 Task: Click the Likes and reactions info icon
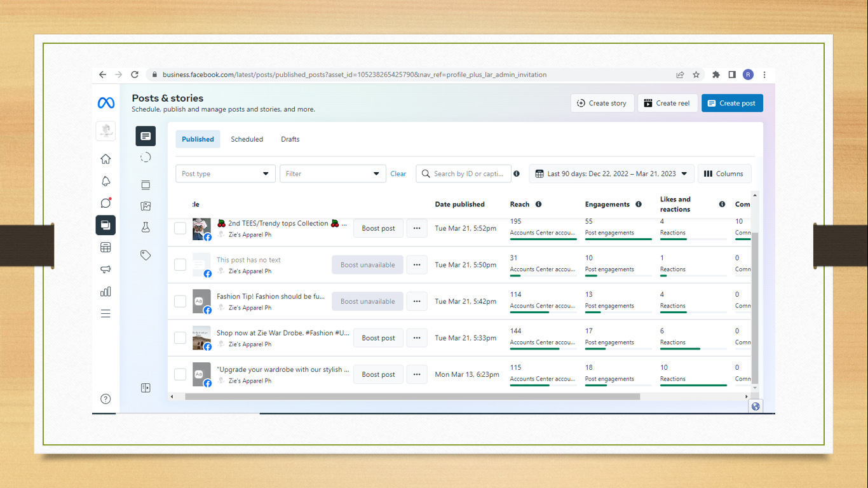click(x=722, y=205)
